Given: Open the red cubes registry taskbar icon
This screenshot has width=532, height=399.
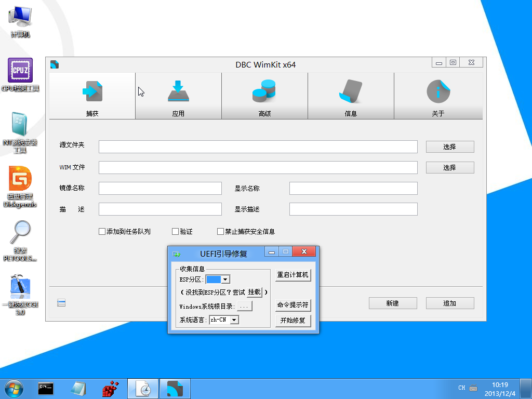Looking at the screenshot, I should click(111, 389).
